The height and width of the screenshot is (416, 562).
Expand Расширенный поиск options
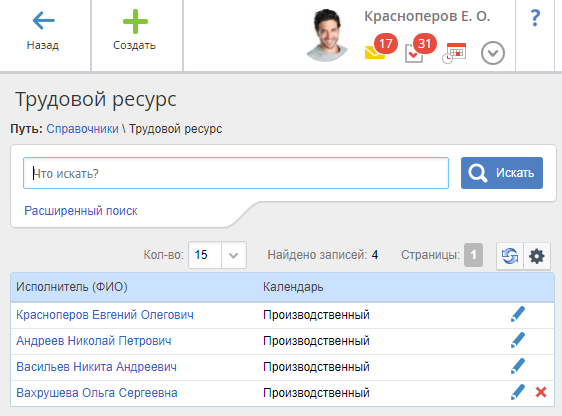pyautogui.click(x=81, y=211)
